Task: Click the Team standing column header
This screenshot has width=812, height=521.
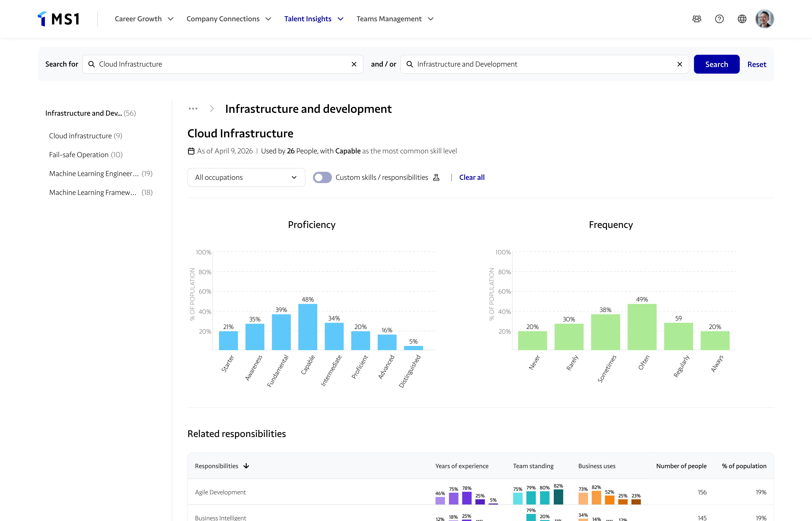Action: tap(533, 466)
